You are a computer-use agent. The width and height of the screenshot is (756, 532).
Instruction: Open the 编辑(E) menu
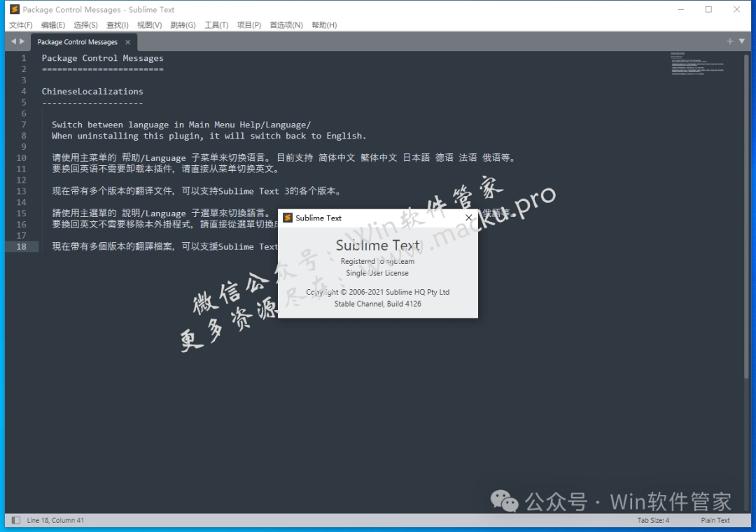pos(53,25)
